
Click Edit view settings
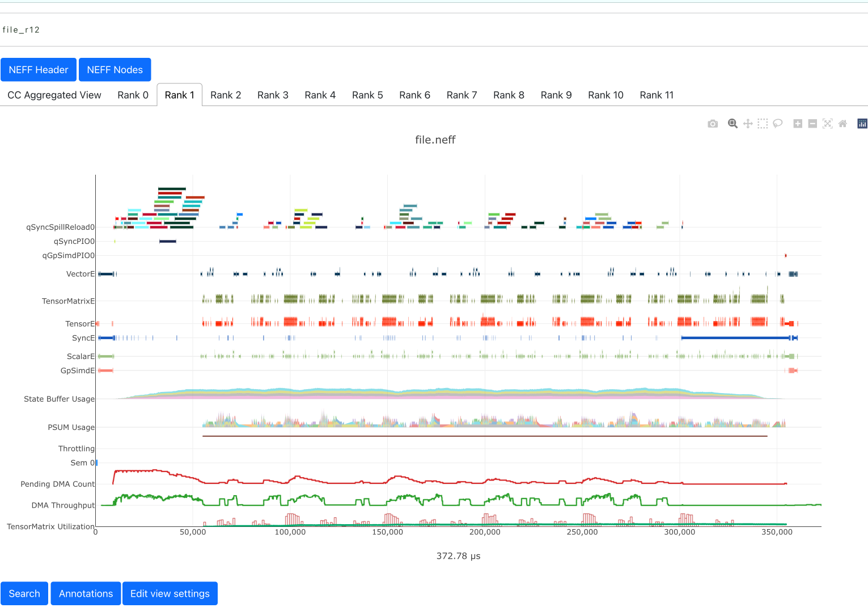170,593
